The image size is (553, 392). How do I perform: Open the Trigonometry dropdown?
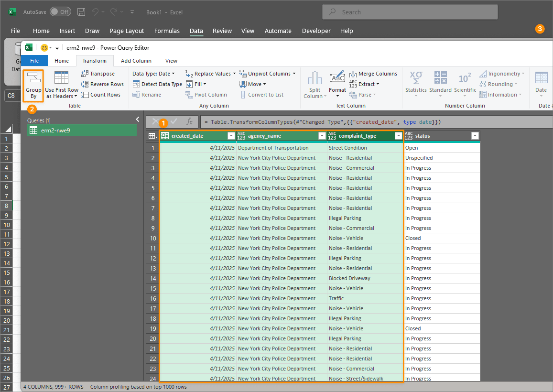pyautogui.click(x=501, y=74)
